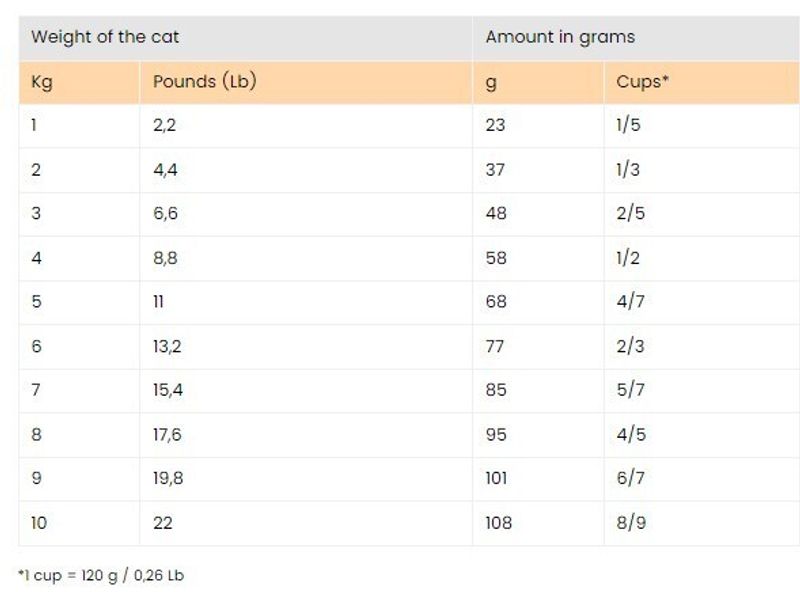
Task: Select the '23' grams cell
Action: coord(495,125)
